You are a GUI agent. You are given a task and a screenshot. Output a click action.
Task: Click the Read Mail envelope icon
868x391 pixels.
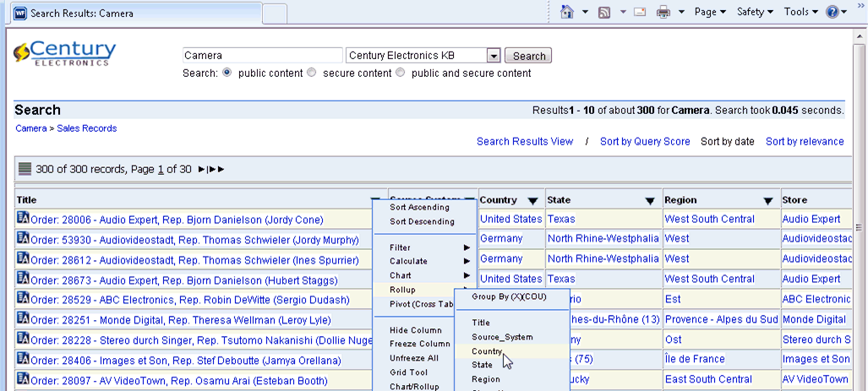pyautogui.click(x=640, y=12)
